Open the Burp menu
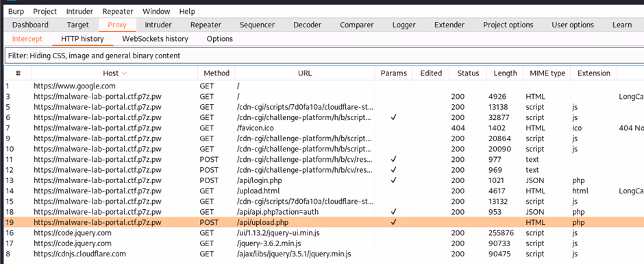 pyautogui.click(x=16, y=12)
